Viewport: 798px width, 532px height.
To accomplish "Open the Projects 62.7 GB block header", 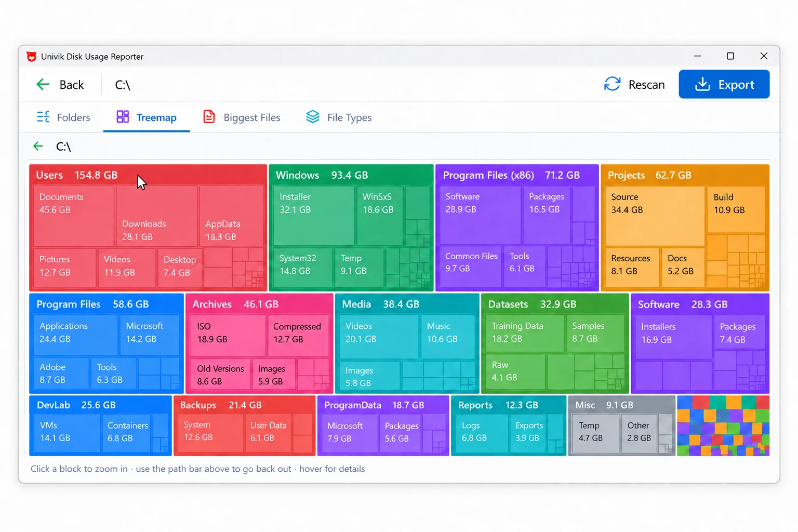I will (x=685, y=175).
